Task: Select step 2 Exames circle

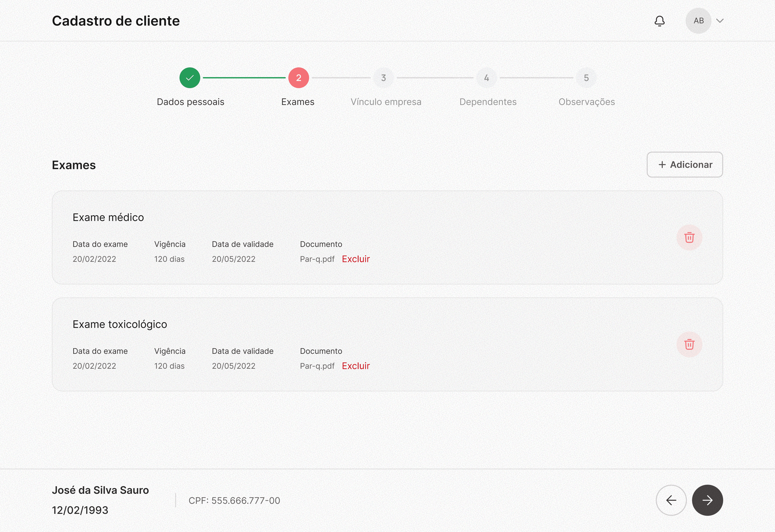Action: (299, 78)
